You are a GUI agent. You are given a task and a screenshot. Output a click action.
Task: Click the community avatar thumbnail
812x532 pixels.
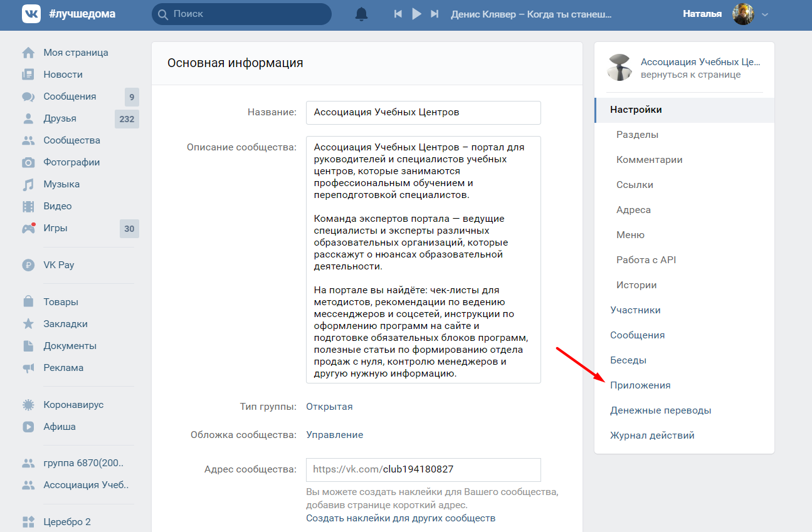[x=620, y=68]
